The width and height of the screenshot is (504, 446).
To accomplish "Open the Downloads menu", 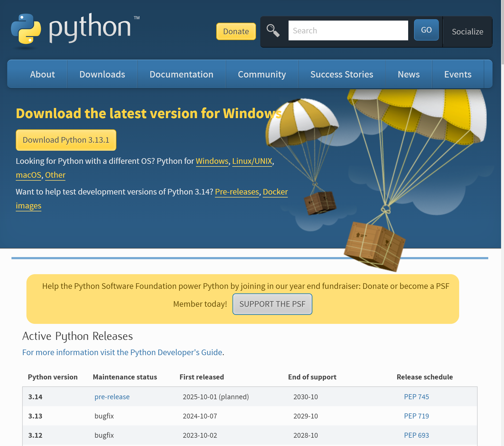I will [x=102, y=74].
